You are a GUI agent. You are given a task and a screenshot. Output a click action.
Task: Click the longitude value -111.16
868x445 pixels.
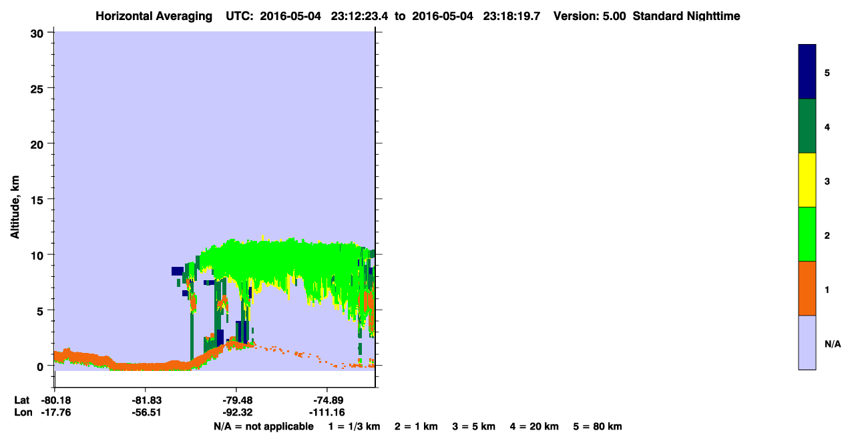tap(327, 413)
